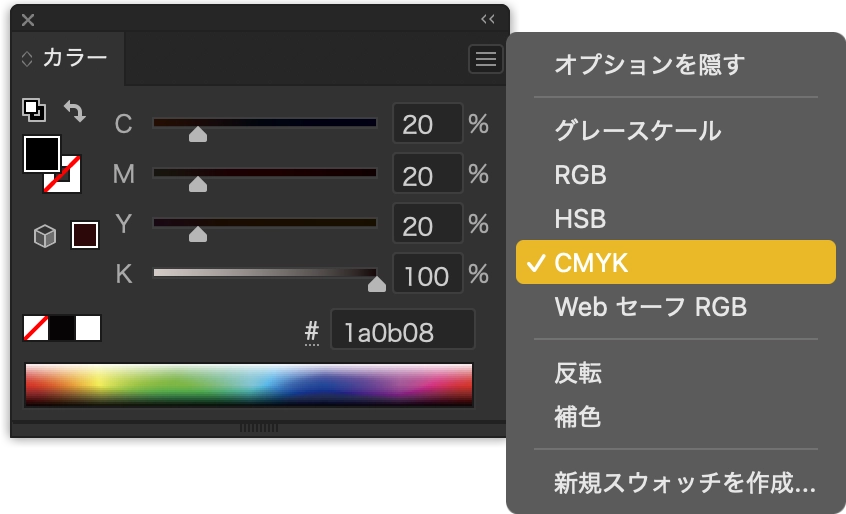Choose 新規スウォッチを作成... menu item
Image resolution: width=846 pixels, height=514 pixels.
(x=685, y=484)
